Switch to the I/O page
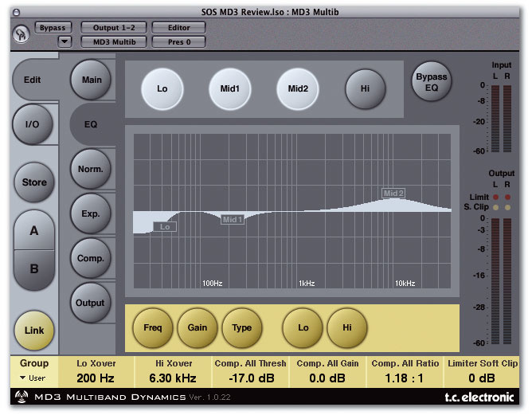This screenshot has width=532, height=419. 32,124
